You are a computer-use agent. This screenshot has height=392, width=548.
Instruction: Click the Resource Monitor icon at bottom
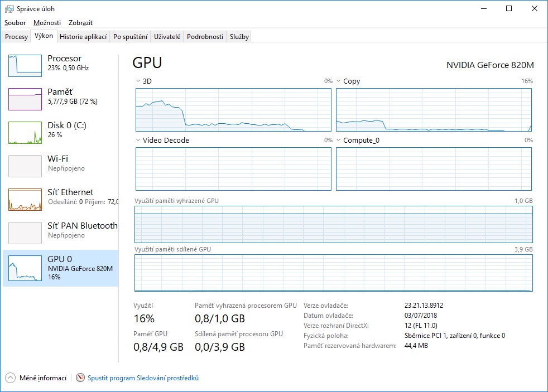click(x=80, y=378)
